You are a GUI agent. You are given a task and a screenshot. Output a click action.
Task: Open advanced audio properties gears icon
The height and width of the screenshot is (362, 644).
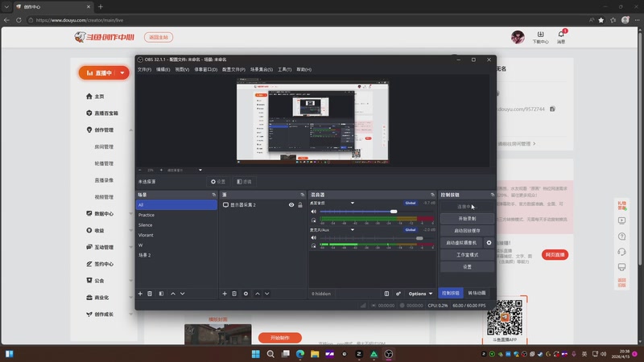point(398,294)
